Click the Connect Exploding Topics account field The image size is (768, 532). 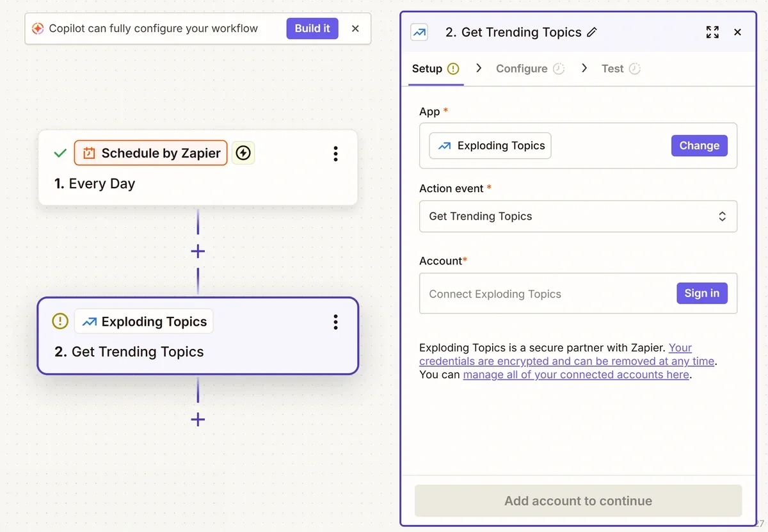tap(578, 293)
